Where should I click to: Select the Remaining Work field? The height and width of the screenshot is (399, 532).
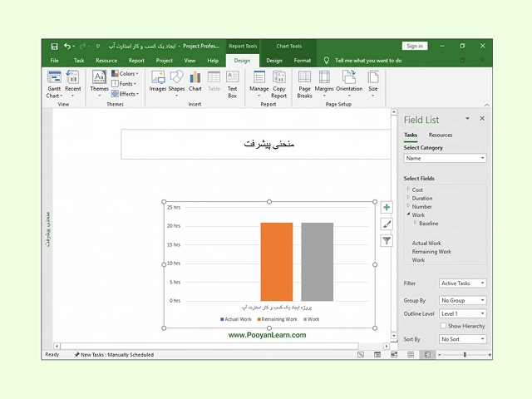(x=431, y=252)
